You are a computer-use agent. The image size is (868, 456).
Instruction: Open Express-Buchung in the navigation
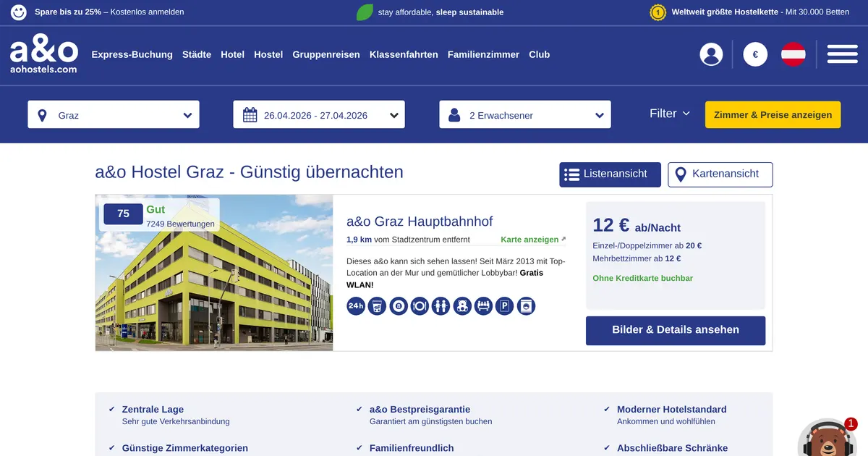[132, 54]
